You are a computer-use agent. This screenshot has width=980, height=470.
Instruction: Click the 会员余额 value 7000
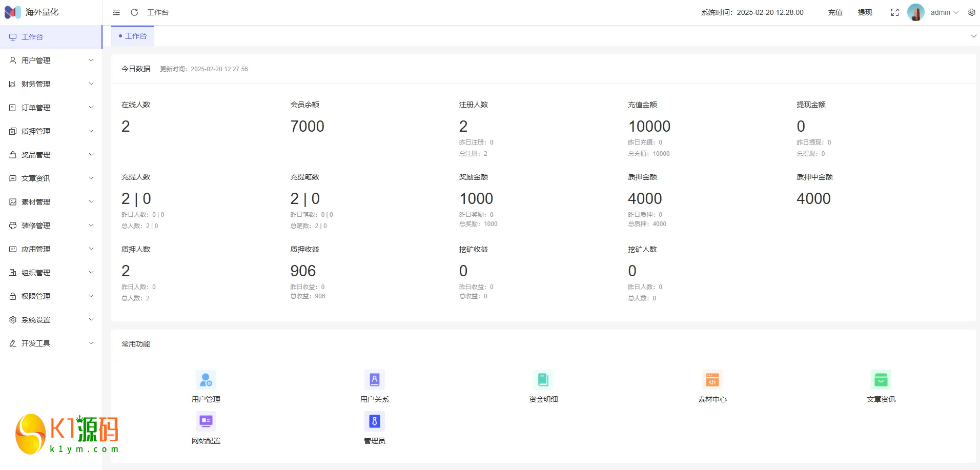coord(308,126)
